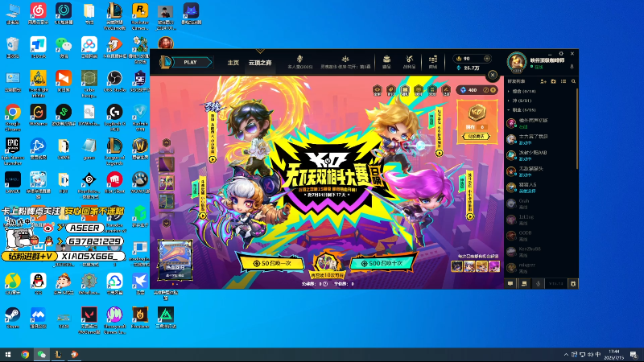This screenshot has height=362, width=644.
Task: Select the first hexagon filter icon above the banner
Action: (377, 89)
